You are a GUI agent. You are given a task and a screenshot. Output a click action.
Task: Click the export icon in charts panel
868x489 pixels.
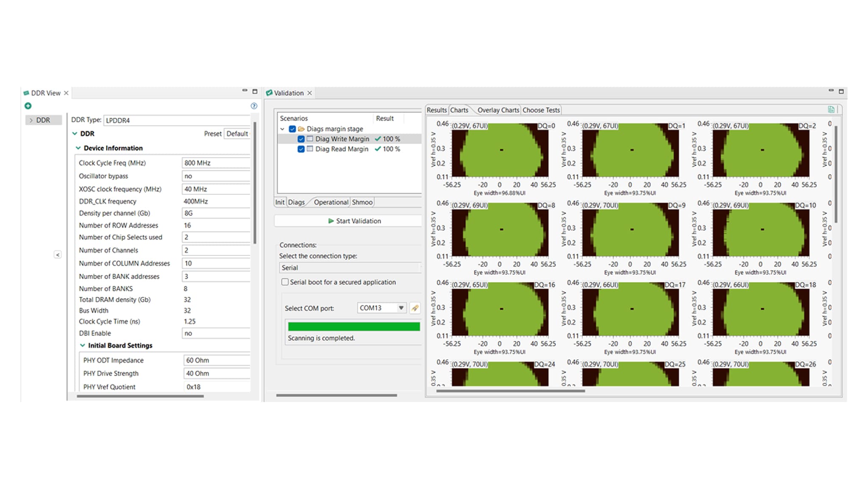point(831,110)
